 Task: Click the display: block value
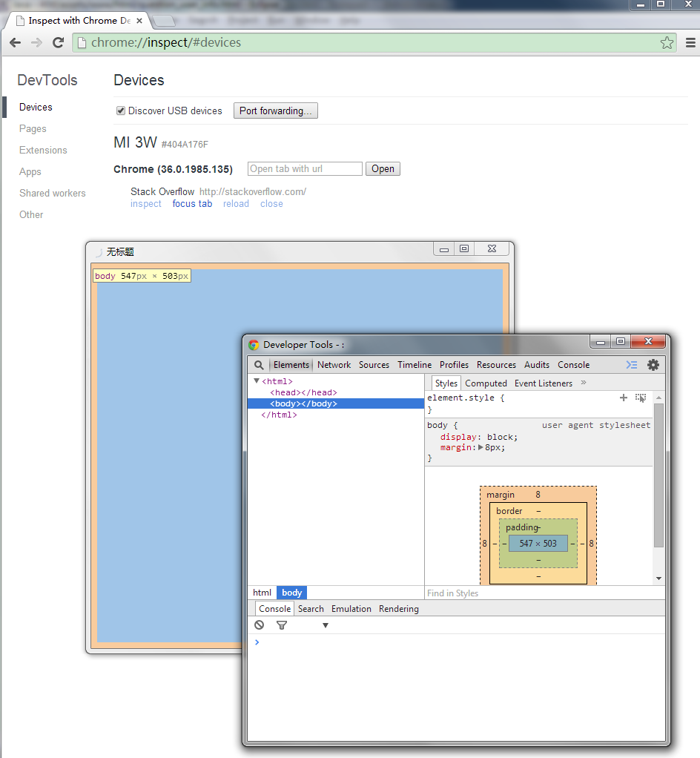502,437
